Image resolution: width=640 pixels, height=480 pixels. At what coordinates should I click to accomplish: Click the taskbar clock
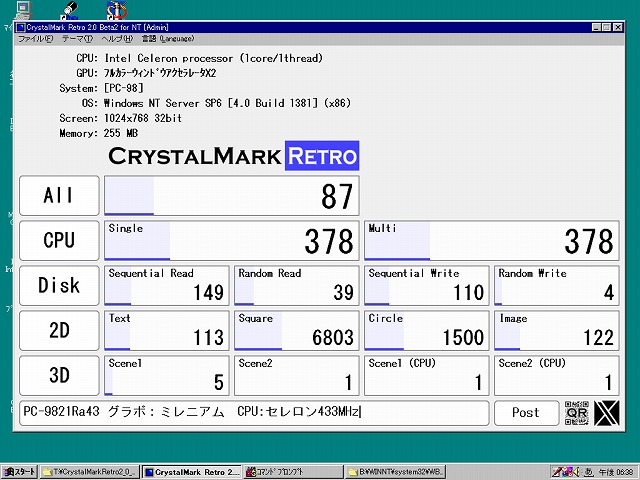616,472
